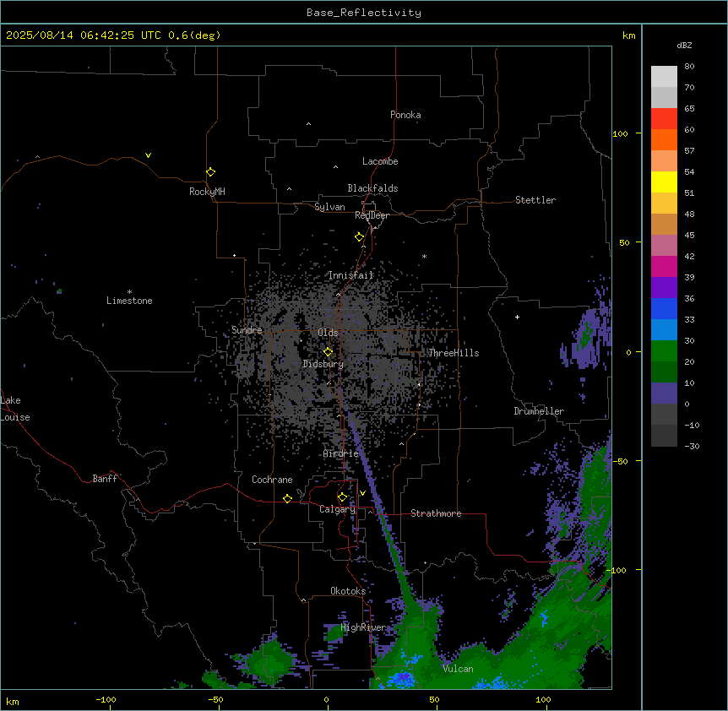The height and width of the screenshot is (711, 728).
Task: Click the Drumheller label
Action: tap(539, 411)
